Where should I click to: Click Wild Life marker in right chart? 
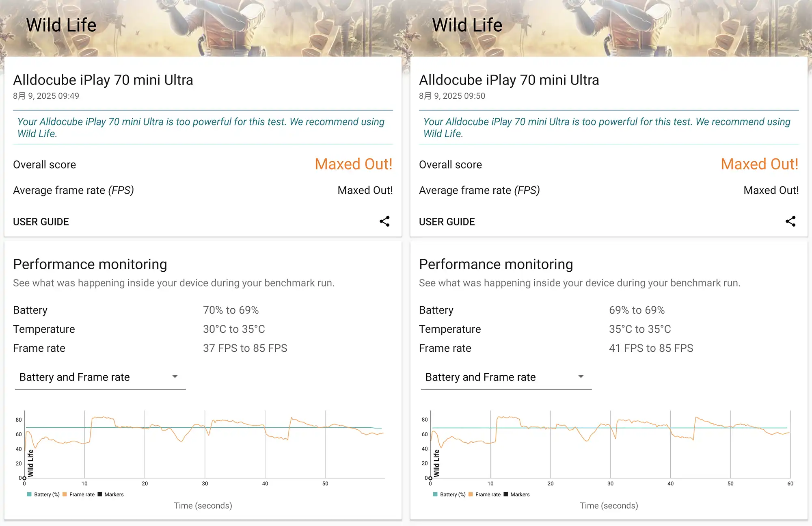[x=436, y=463]
